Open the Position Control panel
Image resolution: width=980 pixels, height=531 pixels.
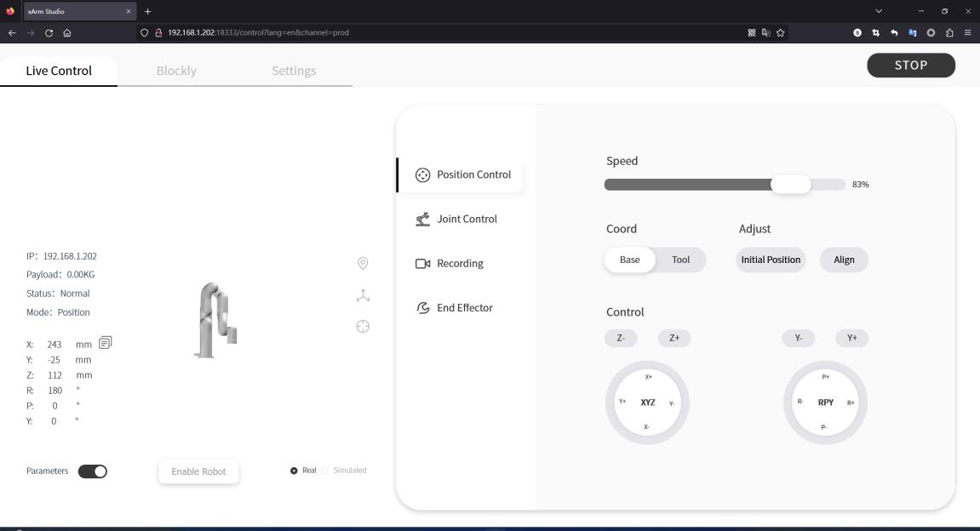tap(462, 175)
